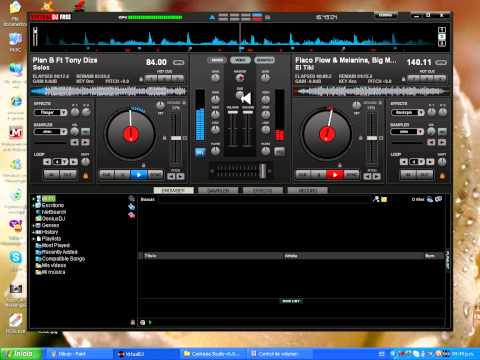Image resolution: width=480 pixels, height=360 pixels.
Task: Click right deck pitch bend down arrow
Action: [367, 177]
